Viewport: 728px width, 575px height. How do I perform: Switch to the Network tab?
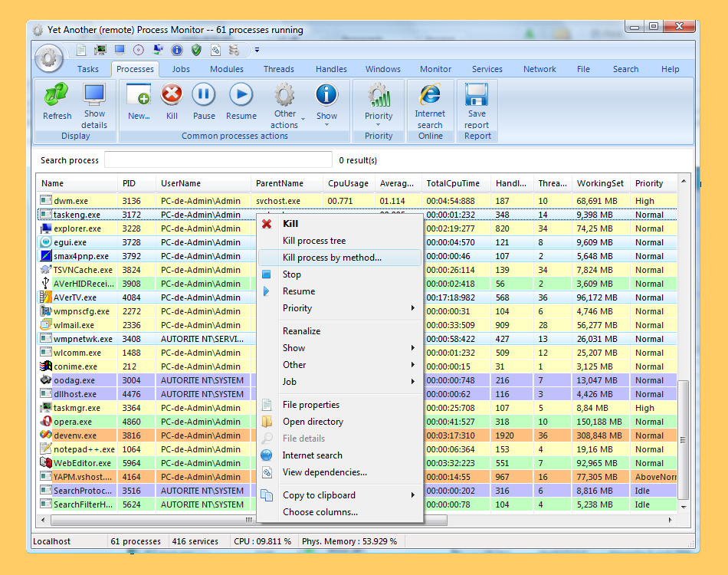click(x=539, y=69)
